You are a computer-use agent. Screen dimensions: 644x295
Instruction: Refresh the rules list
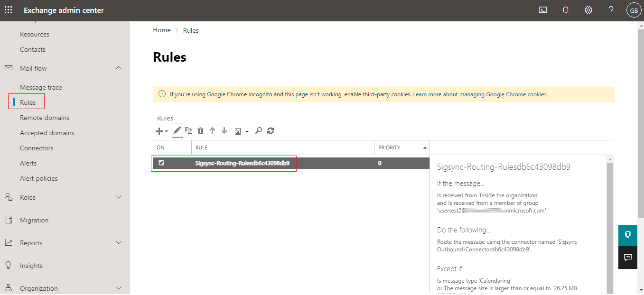point(271,130)
